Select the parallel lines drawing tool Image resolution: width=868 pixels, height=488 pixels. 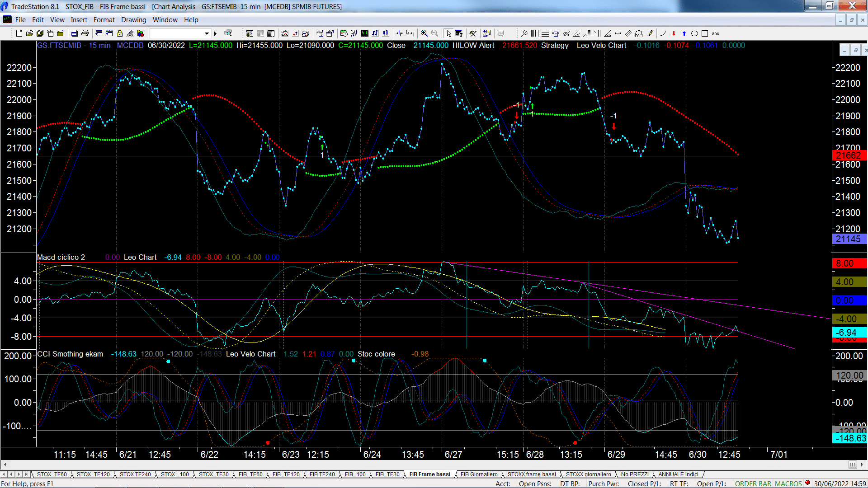click(628, 33)
